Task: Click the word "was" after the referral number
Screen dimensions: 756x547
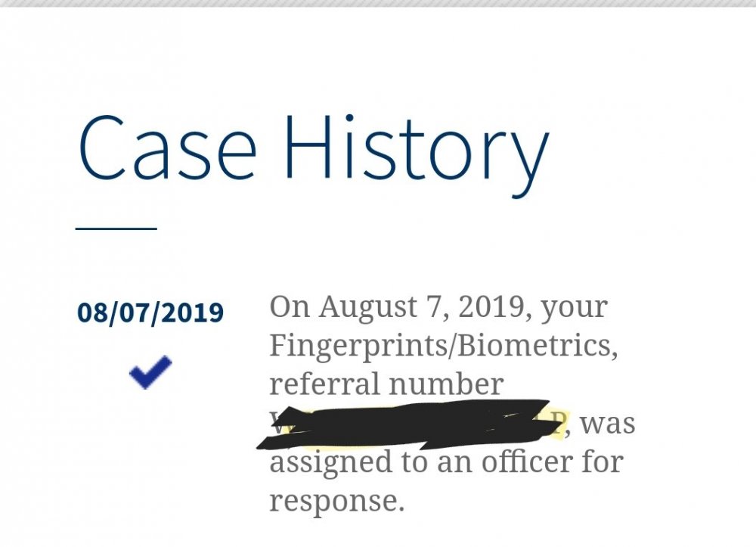Action: click(607, 423)
